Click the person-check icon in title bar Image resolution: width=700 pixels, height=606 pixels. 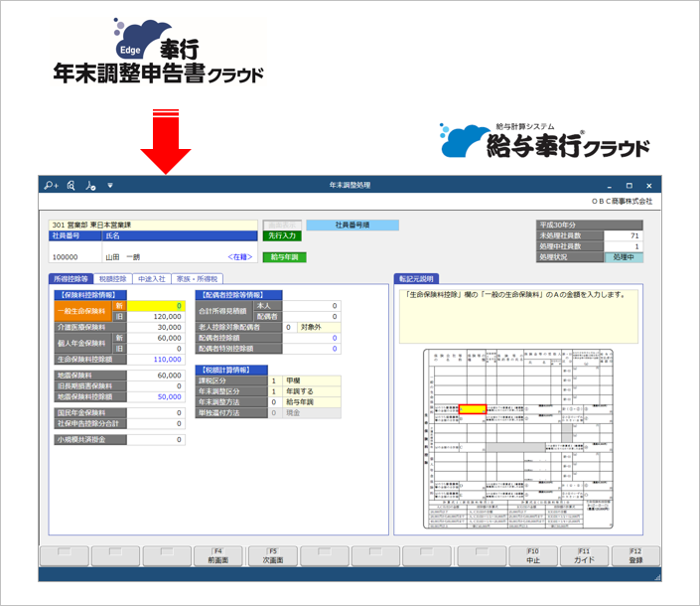tap(90, 186)
